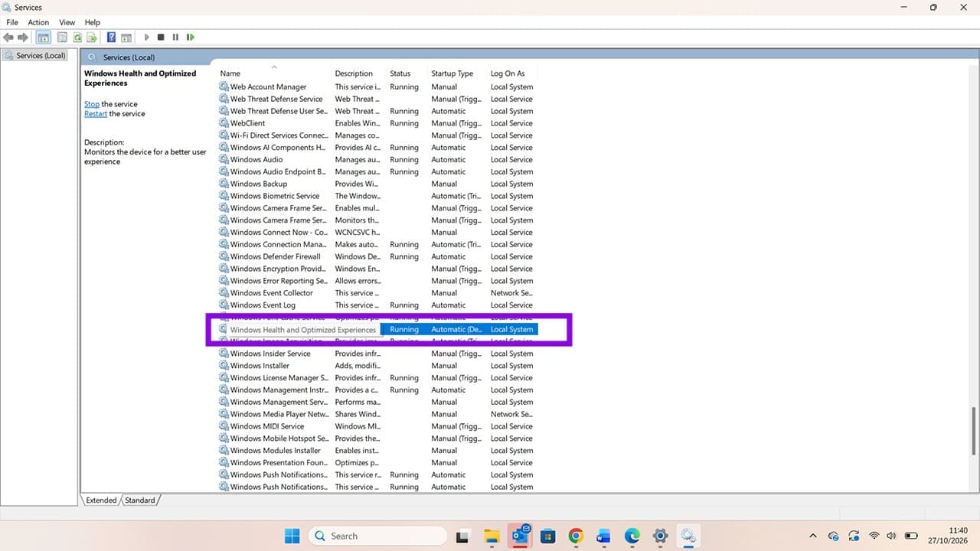
Task: Open the File menu
Action: [x=12, y=22]
